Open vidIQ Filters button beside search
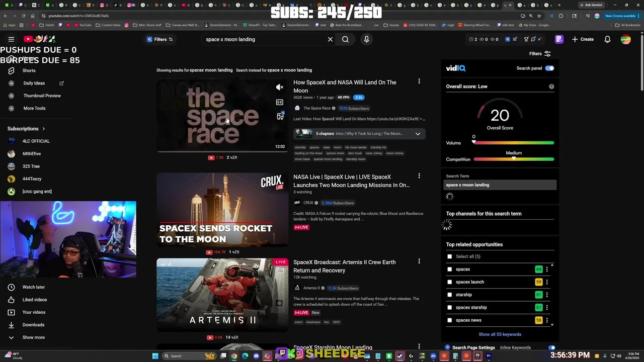Image resolution: width=644 pixels, height=362 pixels. coord(159,39)
